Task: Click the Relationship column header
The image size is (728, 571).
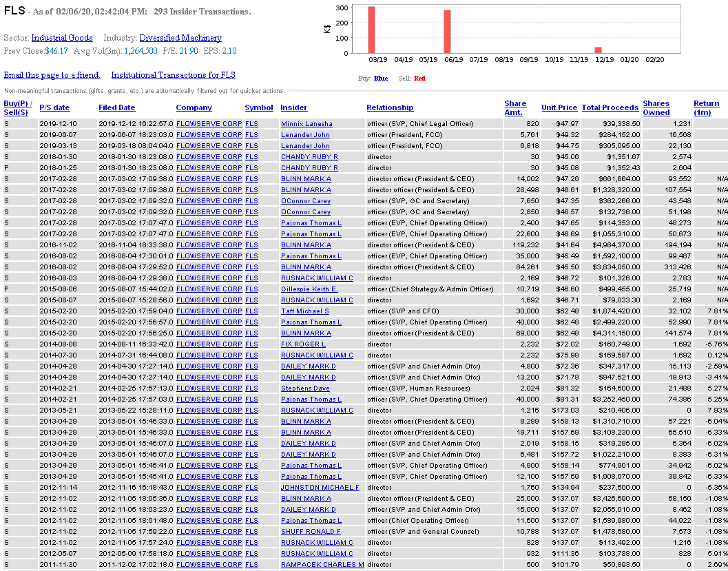Action: 390,107
